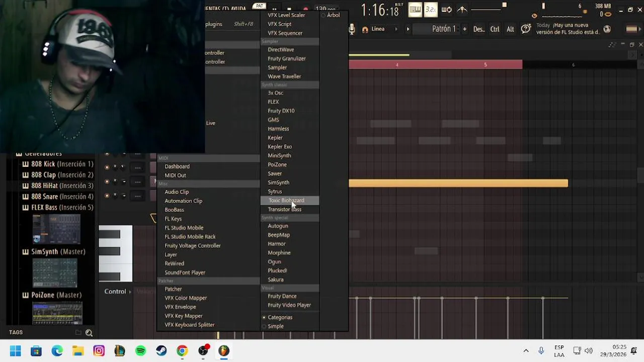This screenshot has width=644, height=362.
Task: Click the Windows Start button
Action: point(15,351)
